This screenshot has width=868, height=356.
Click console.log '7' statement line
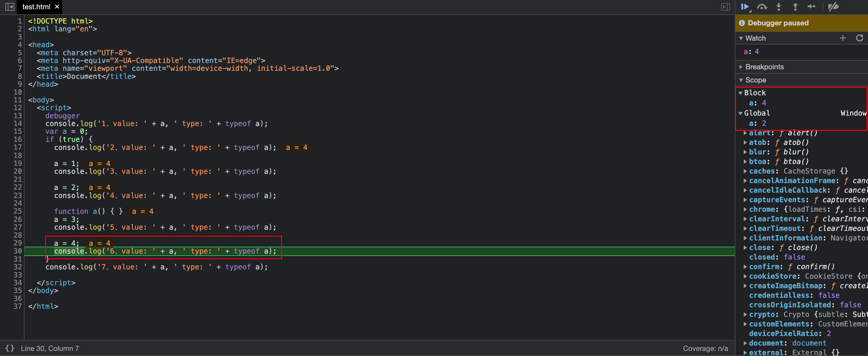pyautogui.click(x=157, y=267)
